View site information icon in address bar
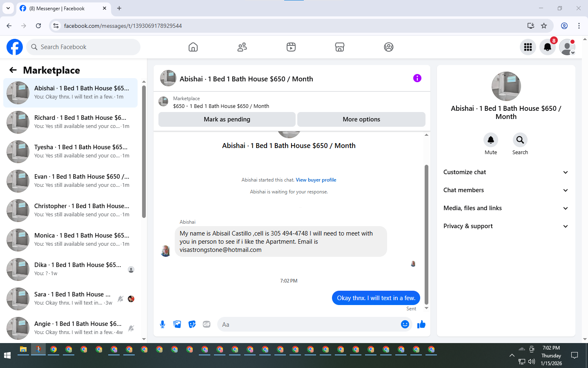 [x=56, y=26]
